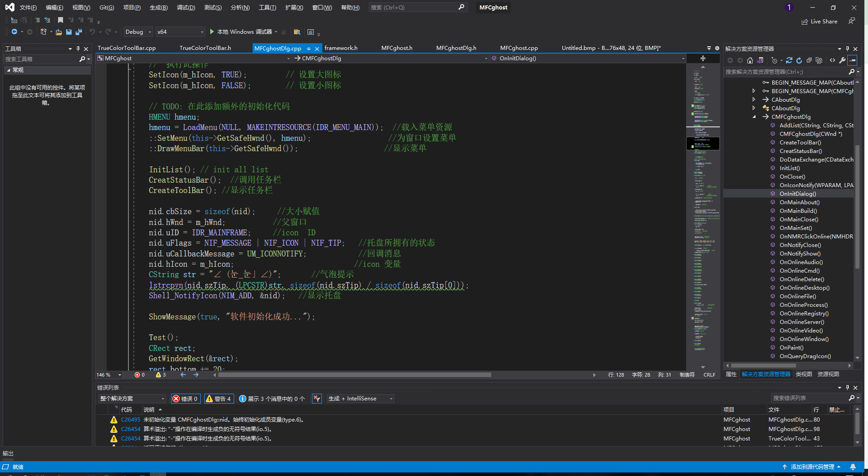The width and height of the screenshot is (868, 476).
Task: Click the Save All toolbar icon
Action: [79, 32]
